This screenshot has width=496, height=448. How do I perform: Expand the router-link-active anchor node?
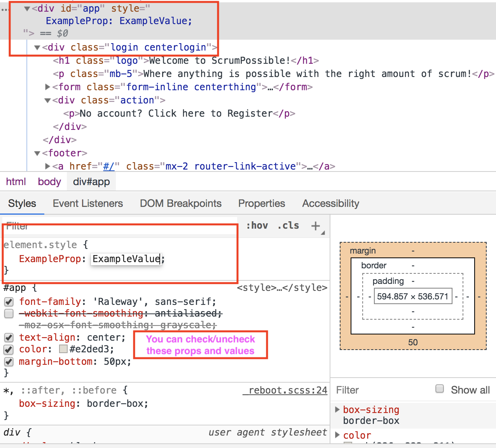tap(47, 166)
